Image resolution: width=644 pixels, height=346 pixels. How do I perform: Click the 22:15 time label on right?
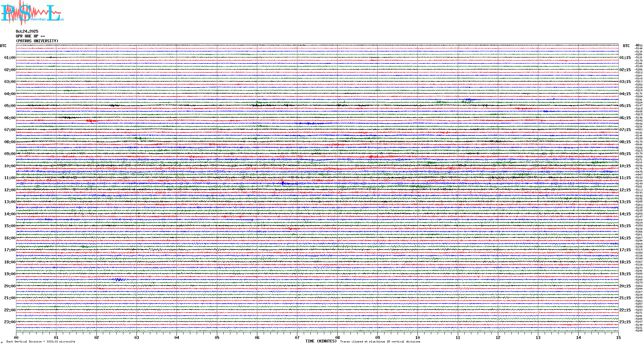tap(625, 310)
